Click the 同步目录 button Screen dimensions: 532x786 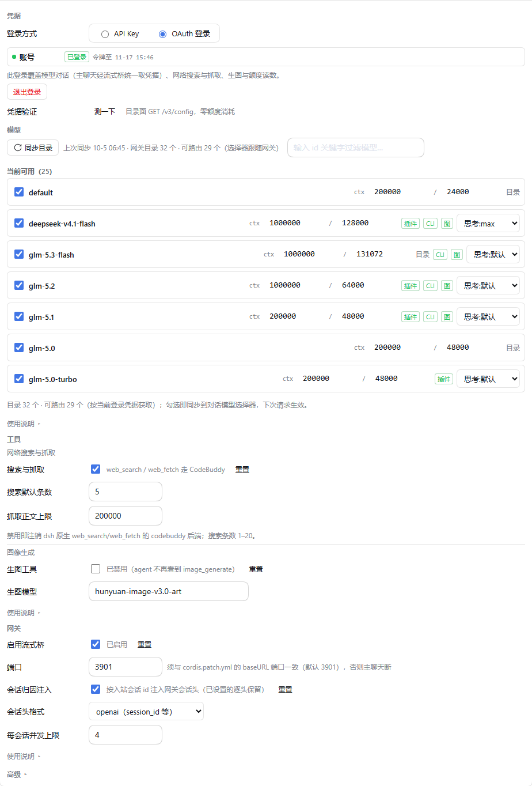[33, 148]
